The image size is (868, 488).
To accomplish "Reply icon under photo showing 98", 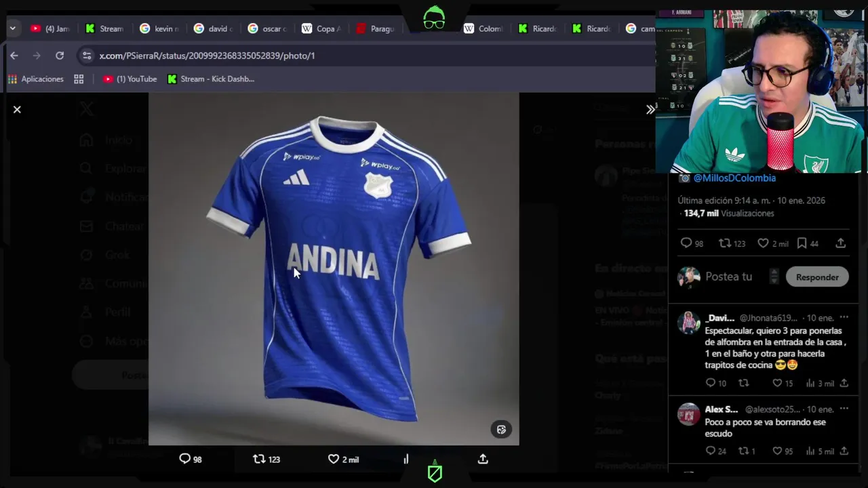I will coord(190,459).
